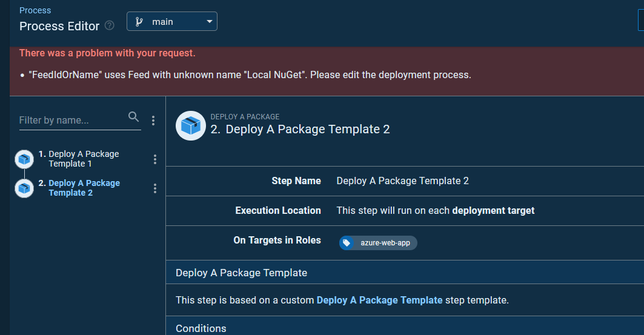Click the DEPLOY A PACKAGE label above the title
Image resolution: width=644 pixels, height=335 pixels.
[245, 116]
